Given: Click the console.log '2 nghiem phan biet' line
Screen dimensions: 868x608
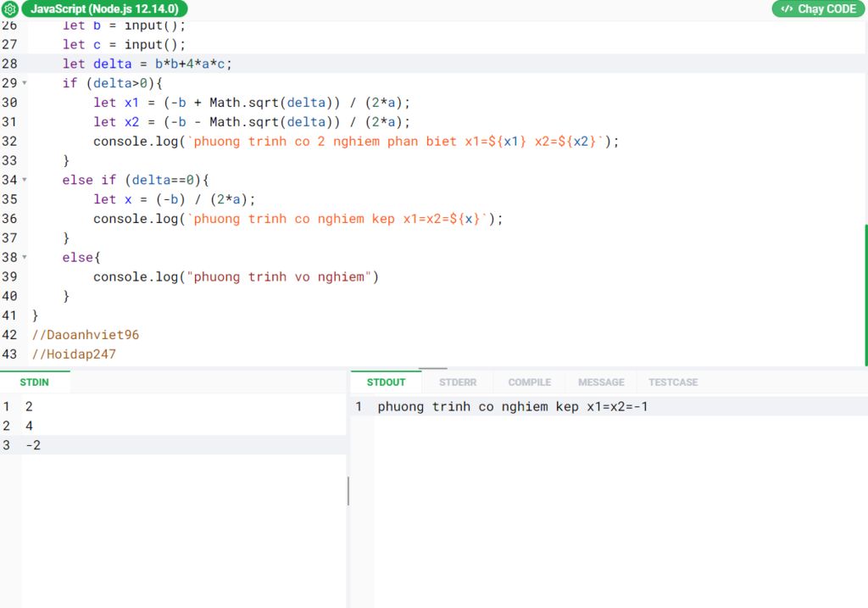Looking at the screenshot, I should pyautogui.click(x=356, y=142).
